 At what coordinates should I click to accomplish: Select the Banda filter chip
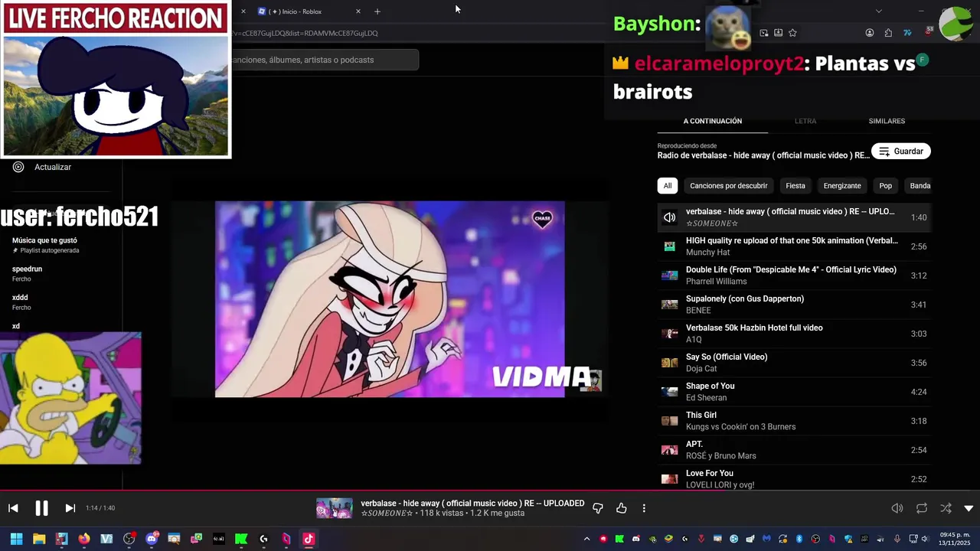coord(920,186)
